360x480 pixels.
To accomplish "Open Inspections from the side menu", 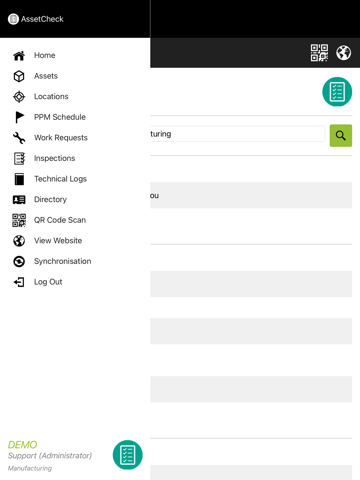I will 54,158.
